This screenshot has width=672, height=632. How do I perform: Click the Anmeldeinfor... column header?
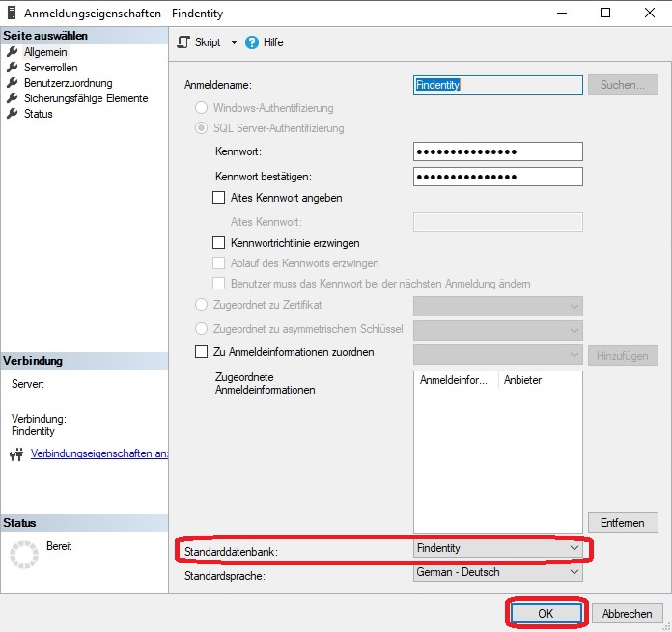click(456, 380)
